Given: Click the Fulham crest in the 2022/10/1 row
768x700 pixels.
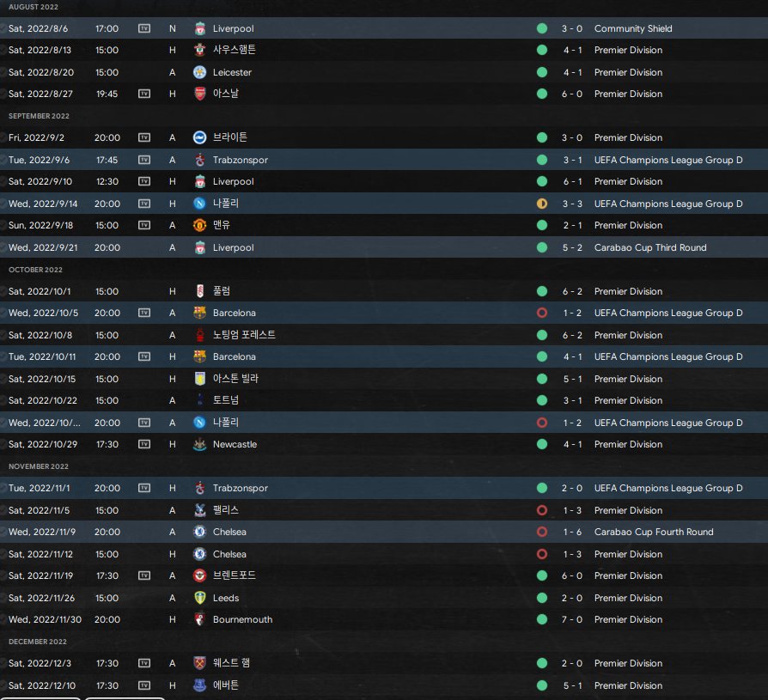Looking at the screenshot, I should pyautogui.click(x=200, y=291).
